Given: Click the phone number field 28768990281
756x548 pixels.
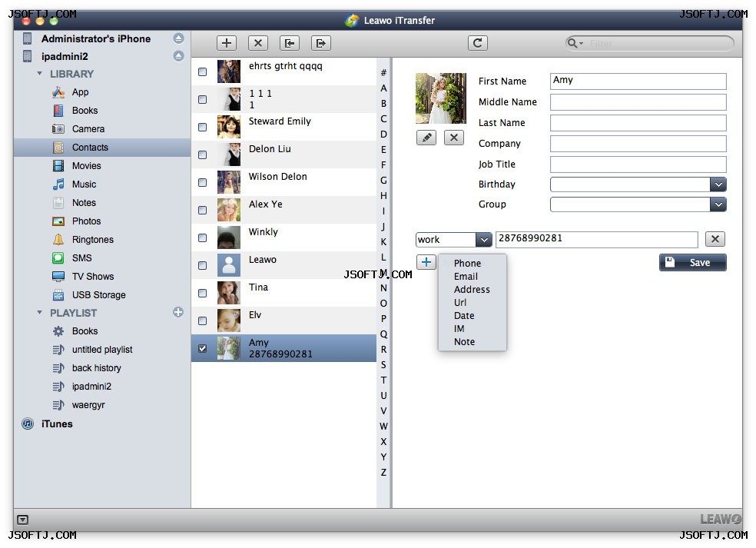Looking at the screenshot, I should (x=596, y=239).
